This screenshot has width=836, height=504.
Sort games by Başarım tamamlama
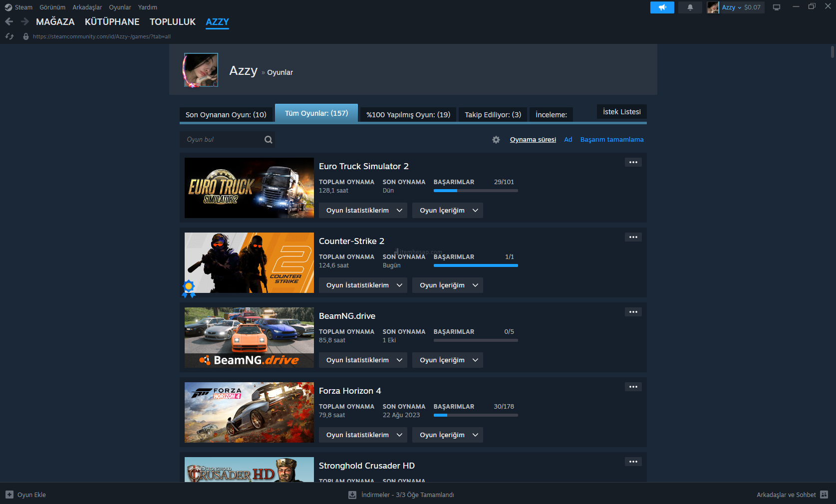point(611,140)
